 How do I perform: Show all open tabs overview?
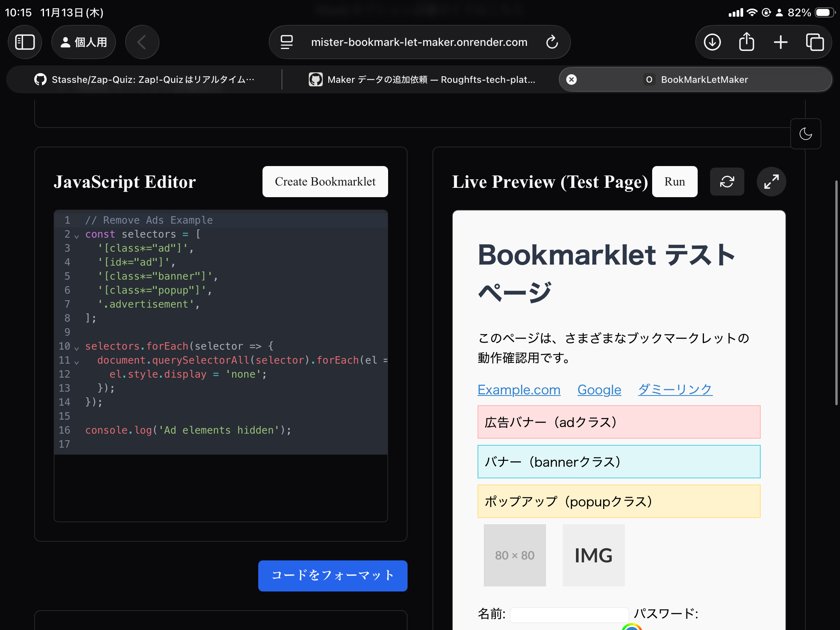pyautogui.click(x=815, y=42)
